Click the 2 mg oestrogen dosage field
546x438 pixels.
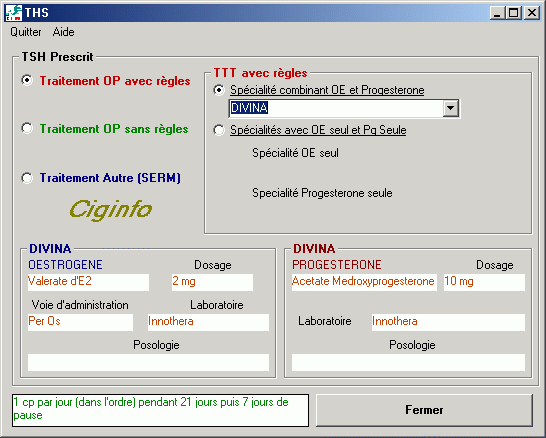(212, 282)
